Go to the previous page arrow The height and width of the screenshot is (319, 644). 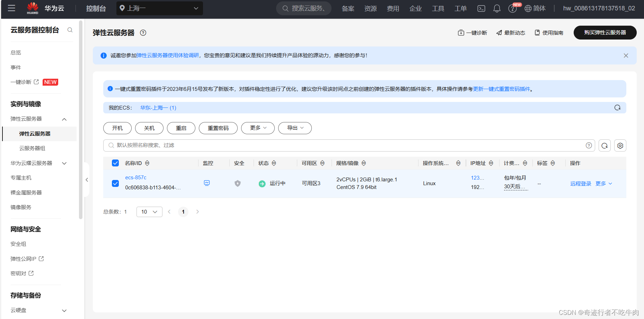(169, 212)
